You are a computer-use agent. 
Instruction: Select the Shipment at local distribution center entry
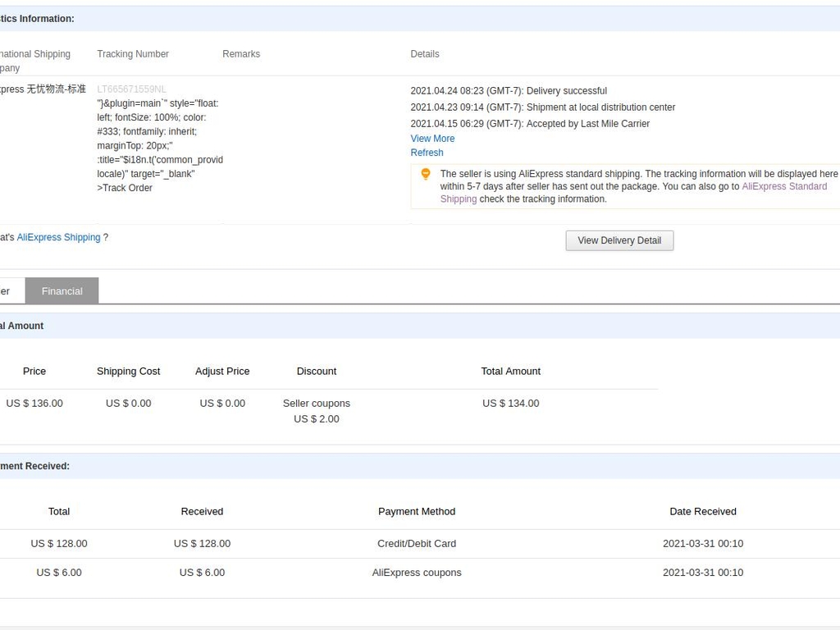coord(542,107)
